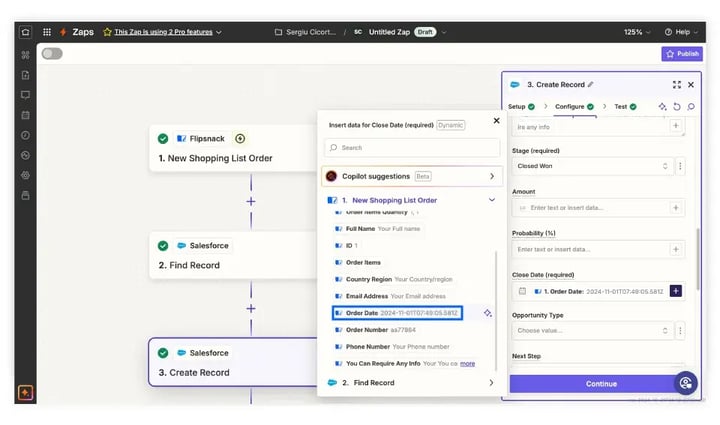Viewport: 720px width, 425px height.
Task: Open the Zapier home icon
Action: point(25,32)
